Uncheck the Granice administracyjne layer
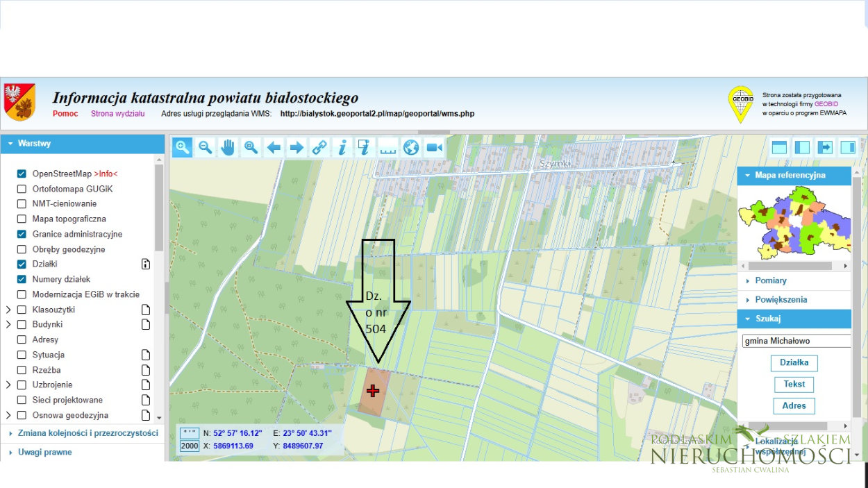This screenshot has height=488, width=868. [22, 234]
